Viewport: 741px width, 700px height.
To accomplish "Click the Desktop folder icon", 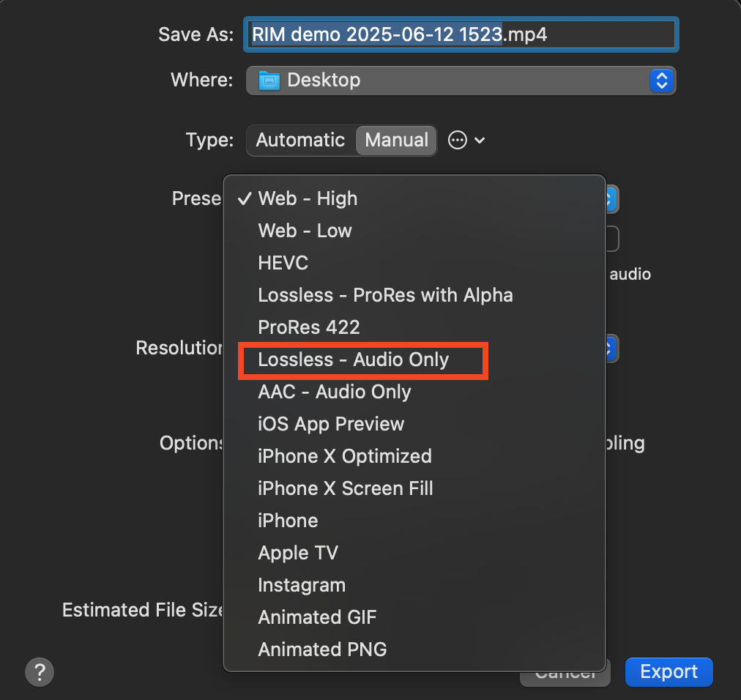I will pos(269,80).
